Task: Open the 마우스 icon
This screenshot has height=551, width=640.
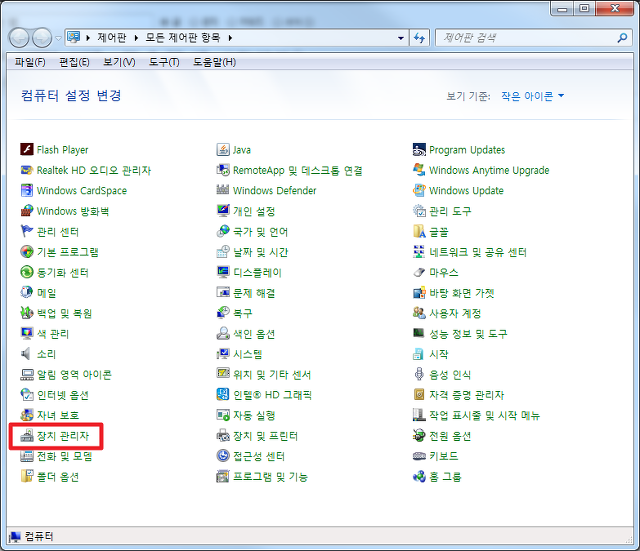Action: click(x=419, y=272)
